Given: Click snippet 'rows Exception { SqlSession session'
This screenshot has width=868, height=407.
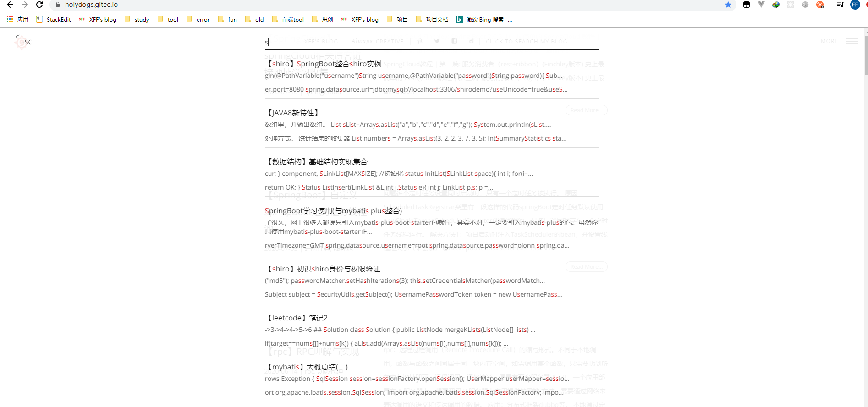Looking at the screenshot, I should pos(417,379).
